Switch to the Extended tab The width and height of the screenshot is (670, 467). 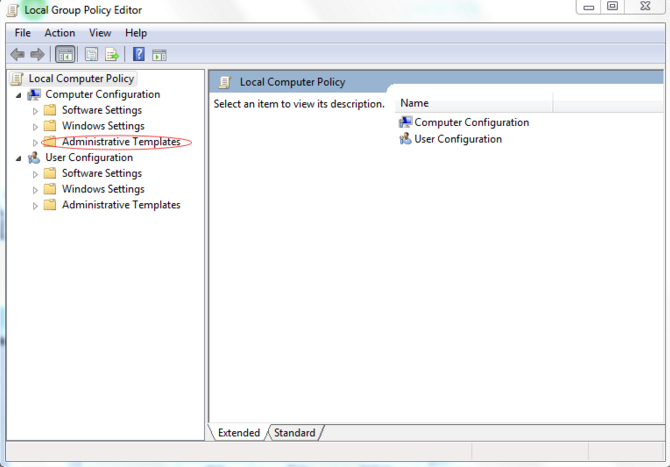pos(239,433)
